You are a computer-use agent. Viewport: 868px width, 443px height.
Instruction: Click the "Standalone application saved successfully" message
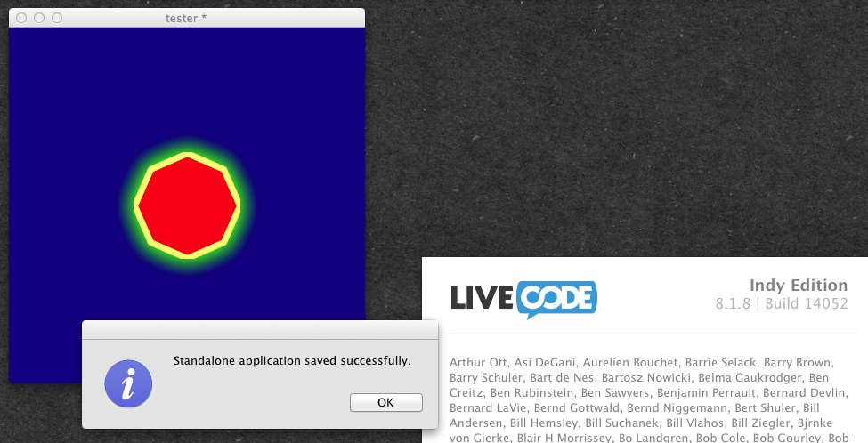(x=291, y=361)
